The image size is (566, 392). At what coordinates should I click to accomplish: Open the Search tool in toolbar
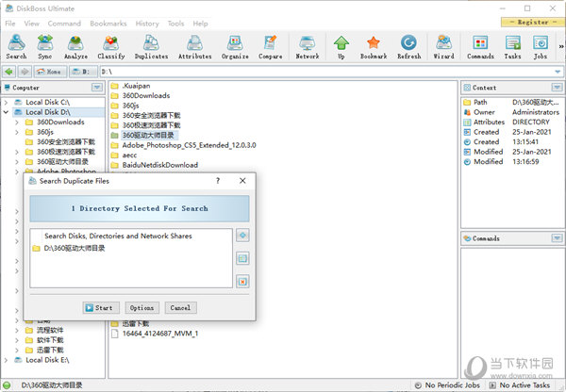click(x=16, y=47)
